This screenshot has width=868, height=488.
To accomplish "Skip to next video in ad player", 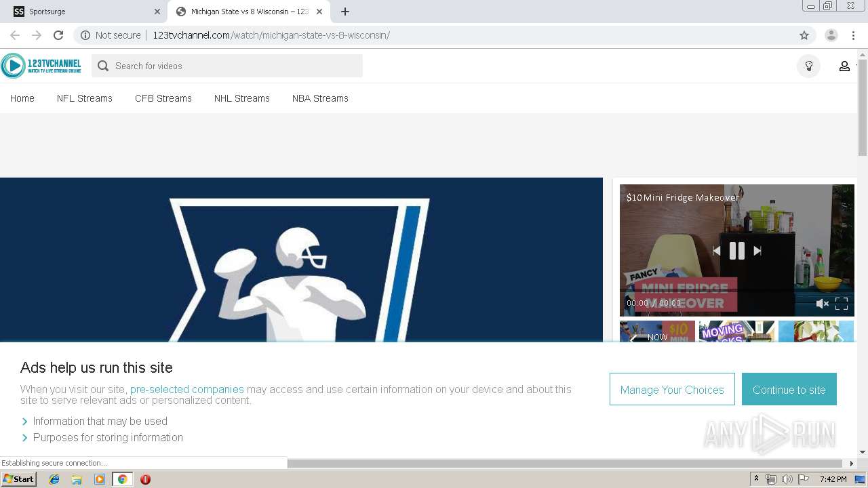I will [757, 251].
